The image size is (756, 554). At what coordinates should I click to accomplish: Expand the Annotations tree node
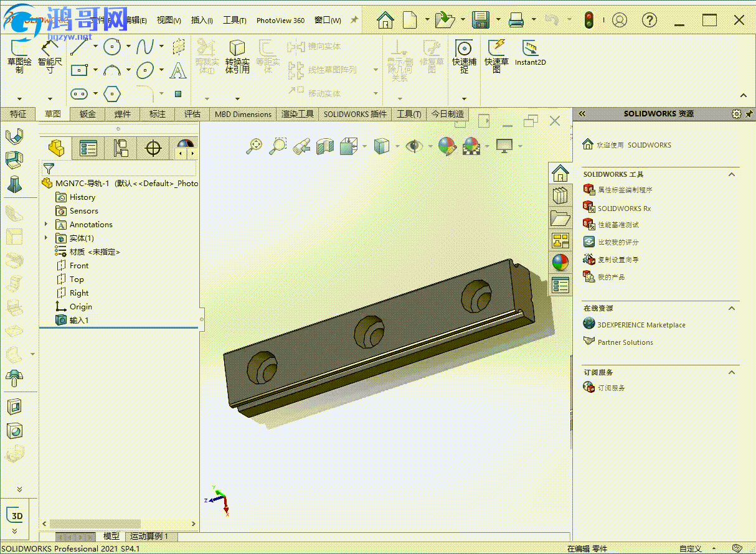(x=46, y=224)
